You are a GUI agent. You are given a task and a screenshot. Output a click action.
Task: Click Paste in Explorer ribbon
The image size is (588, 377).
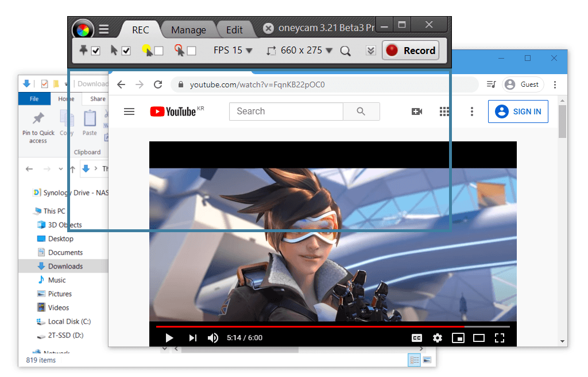click(x=90, y=123)
